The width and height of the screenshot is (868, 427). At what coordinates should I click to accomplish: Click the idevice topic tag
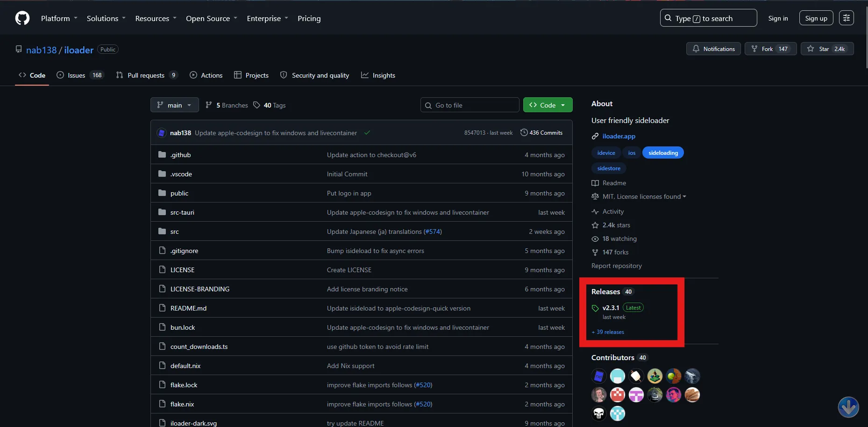pos(606,153)
